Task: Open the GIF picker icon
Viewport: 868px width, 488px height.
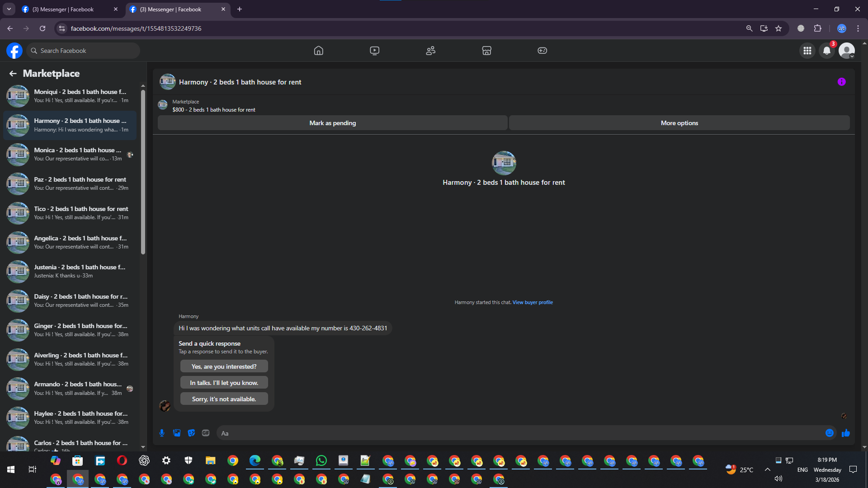Action: (206, 433)
